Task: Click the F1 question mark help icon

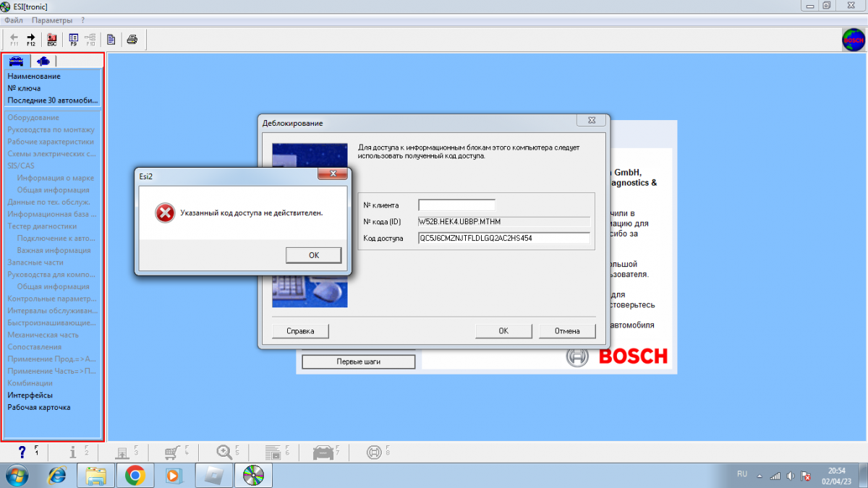Action: point(22,453)
